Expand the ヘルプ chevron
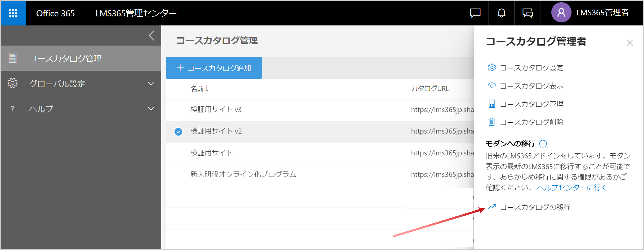Image resolution: width=644 pixels, height=250 pixels. [151, 109]
